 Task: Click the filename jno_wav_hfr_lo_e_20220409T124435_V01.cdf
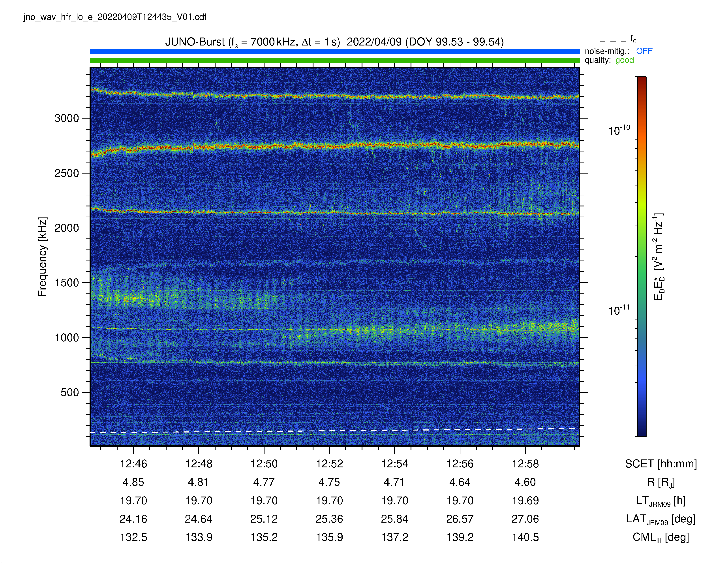point(115,17)
